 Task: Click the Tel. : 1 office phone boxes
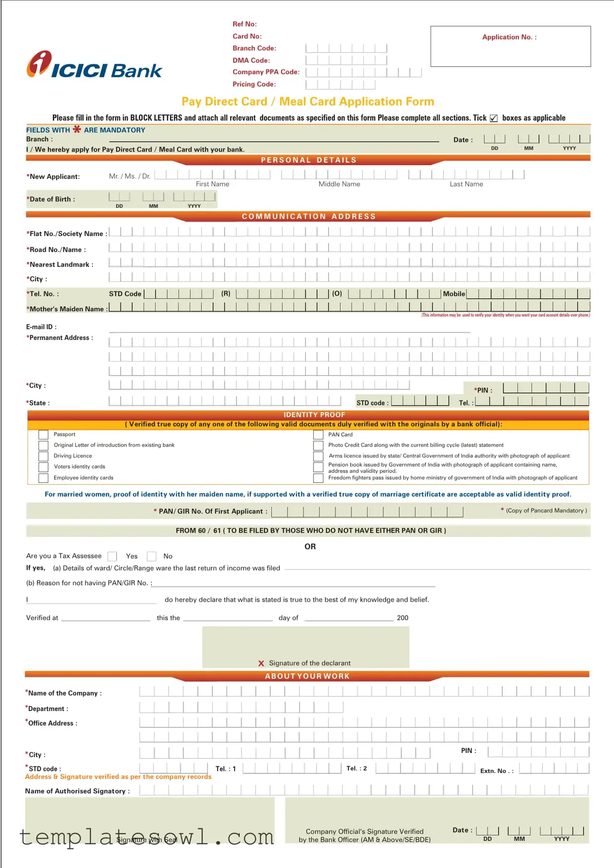tap(292, 768)
